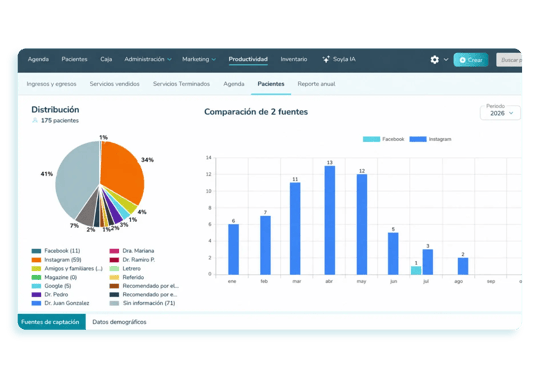Switch to Datos demográficos tab
Image resolution: width=542 pixels, height=383 pixels.
tap(119, 322)
